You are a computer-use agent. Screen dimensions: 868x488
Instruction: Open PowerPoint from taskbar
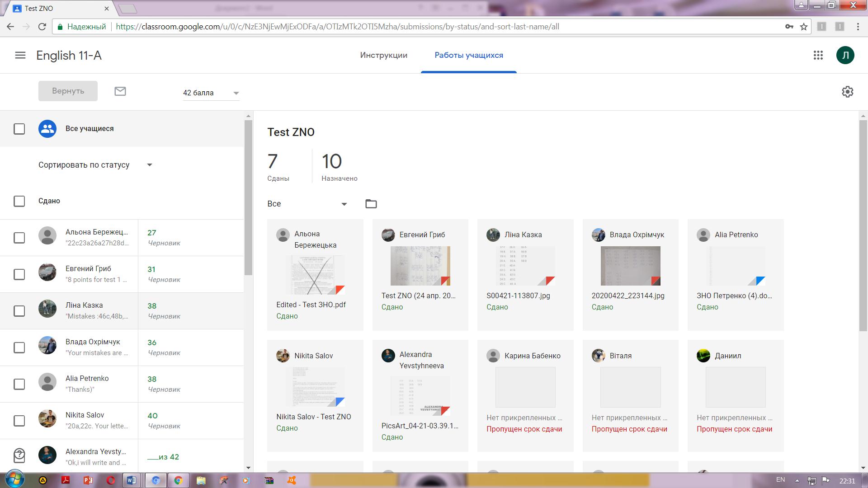pyautogui.click(x=88, y=480)
